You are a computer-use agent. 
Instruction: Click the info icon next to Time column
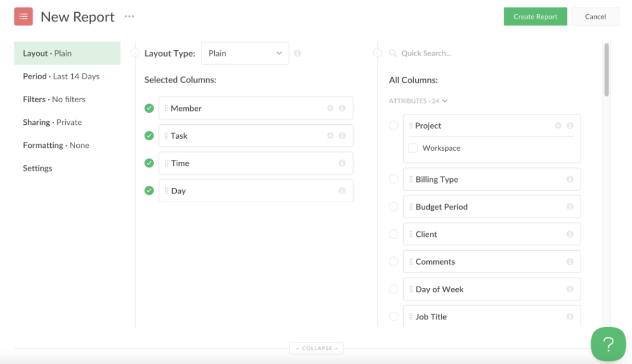[x=343, y=163]
